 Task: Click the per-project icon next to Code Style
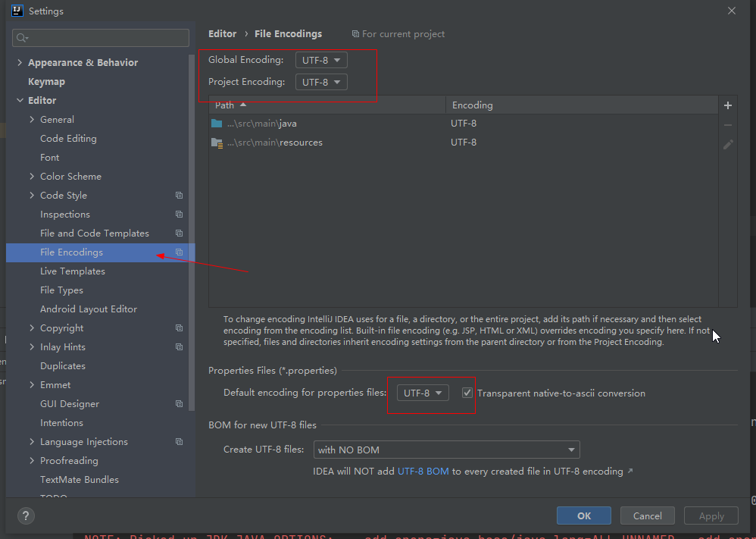point(179,195)
